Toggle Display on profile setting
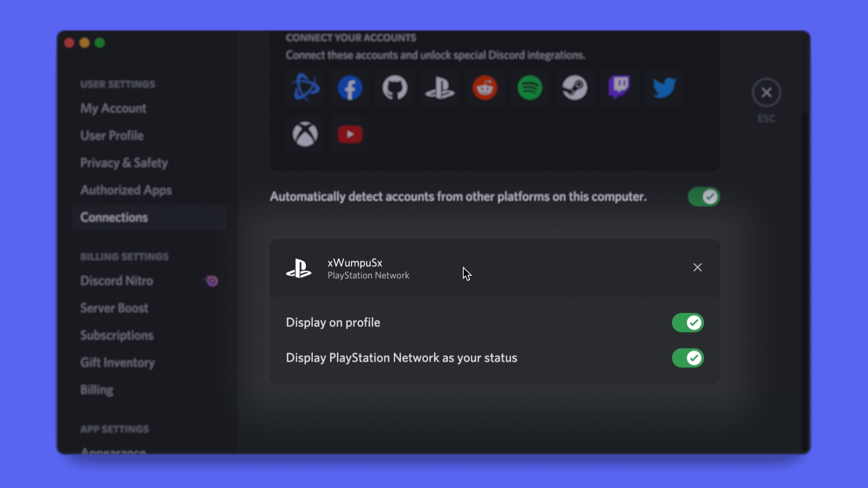The width and height of the screenshot is (868, 488). click(x=687, y=322)
